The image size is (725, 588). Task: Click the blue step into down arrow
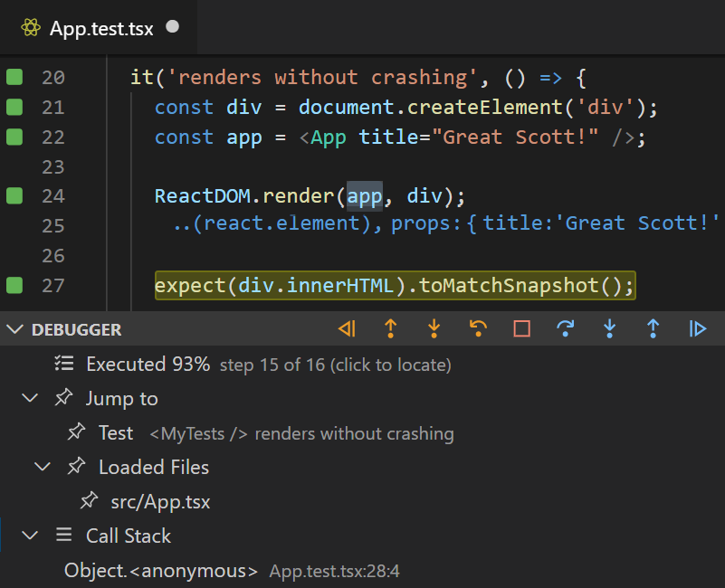(609, 328)
